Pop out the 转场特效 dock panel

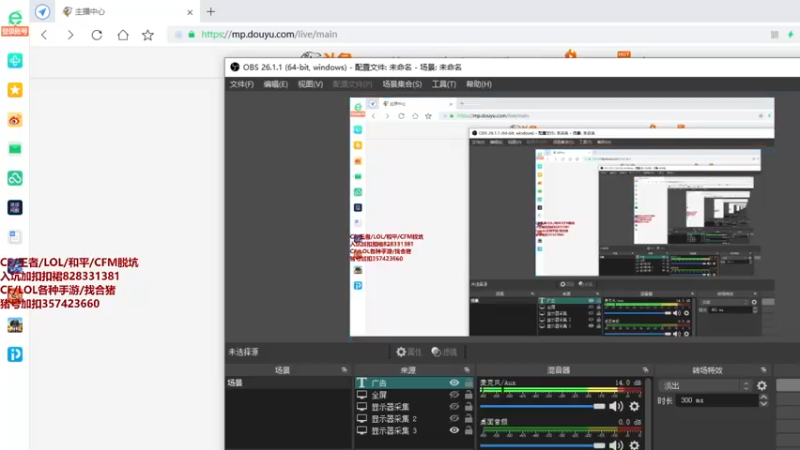tap(763, 370)
